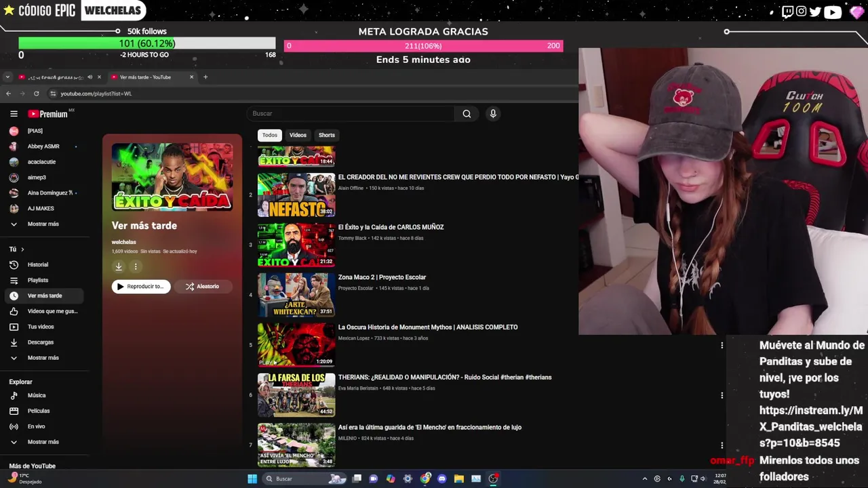
Task: Expand Mostrar más under Explorar
Action: pyautogui.click(x=45, y=442)
